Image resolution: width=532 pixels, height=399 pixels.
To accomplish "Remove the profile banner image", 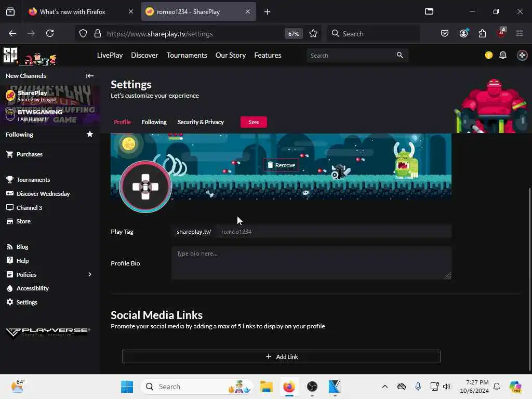I will point(281,165).
